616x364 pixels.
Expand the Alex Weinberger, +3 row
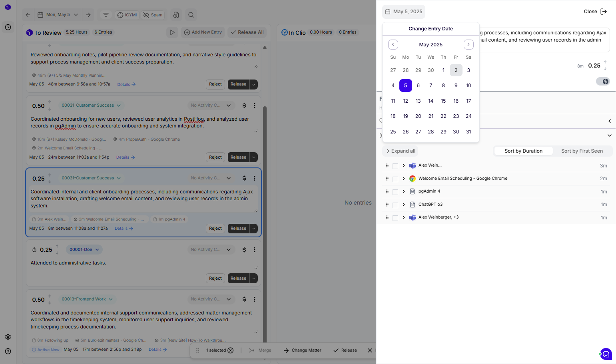point(404,217)
